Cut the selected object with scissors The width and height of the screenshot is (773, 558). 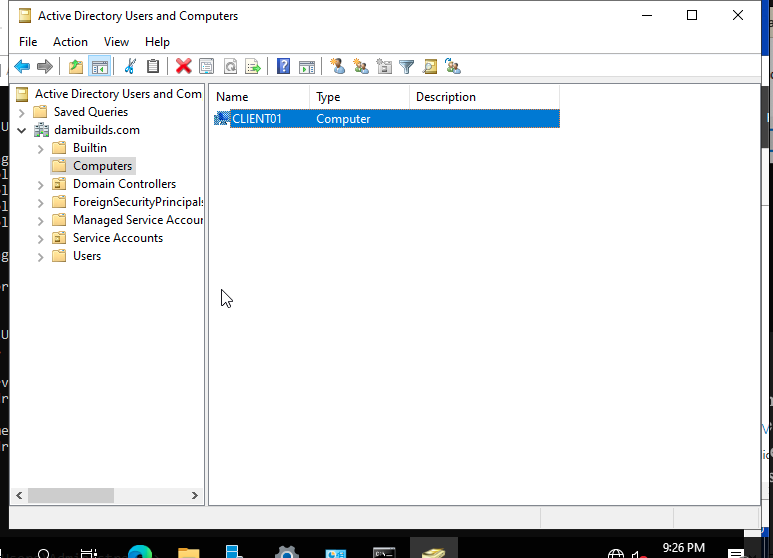coord(130,66)
